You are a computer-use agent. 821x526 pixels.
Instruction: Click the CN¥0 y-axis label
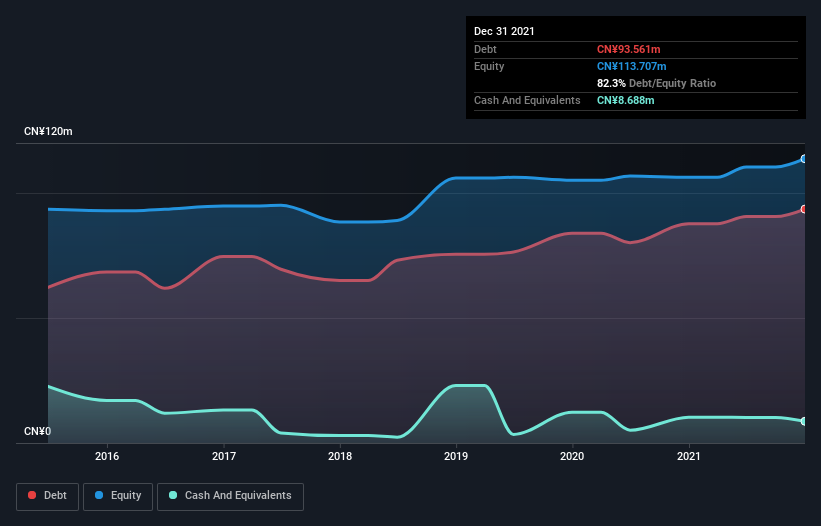tap(38, 431)
